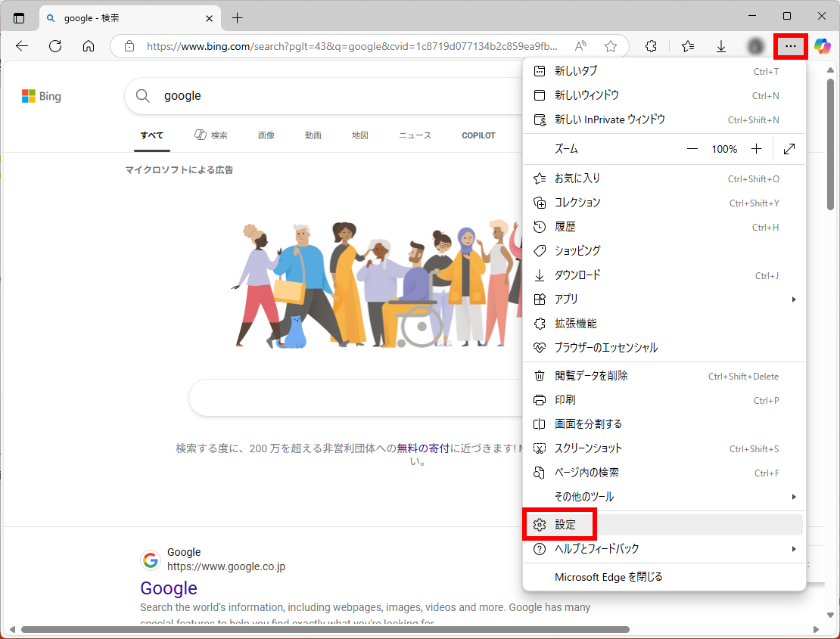
Task: Open the tab actions menu icon
Action: click(19, 18)
